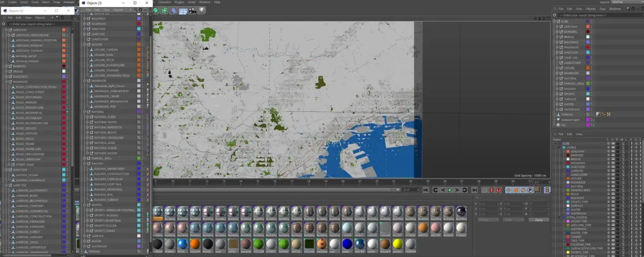The height and width of the screenshot is (257, 644).
Task: Open the Script menu in main menu bar
Action: (x=193, y=2)
